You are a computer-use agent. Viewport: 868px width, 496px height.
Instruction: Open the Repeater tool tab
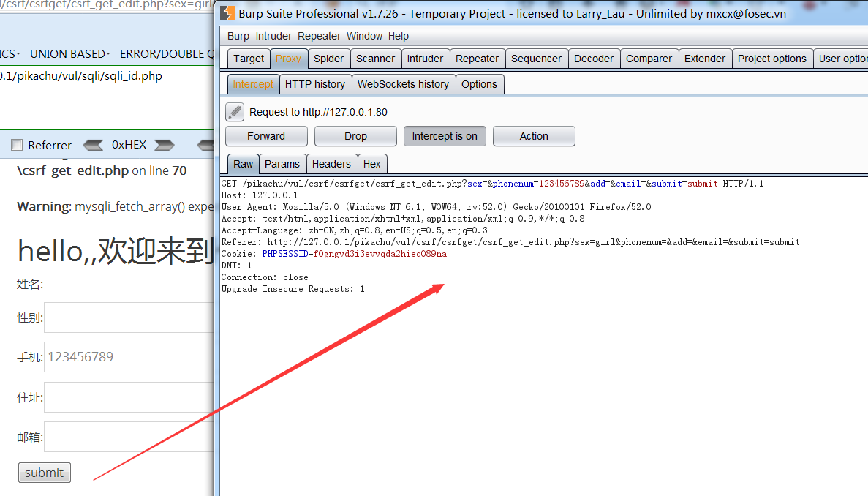point(477,59)
